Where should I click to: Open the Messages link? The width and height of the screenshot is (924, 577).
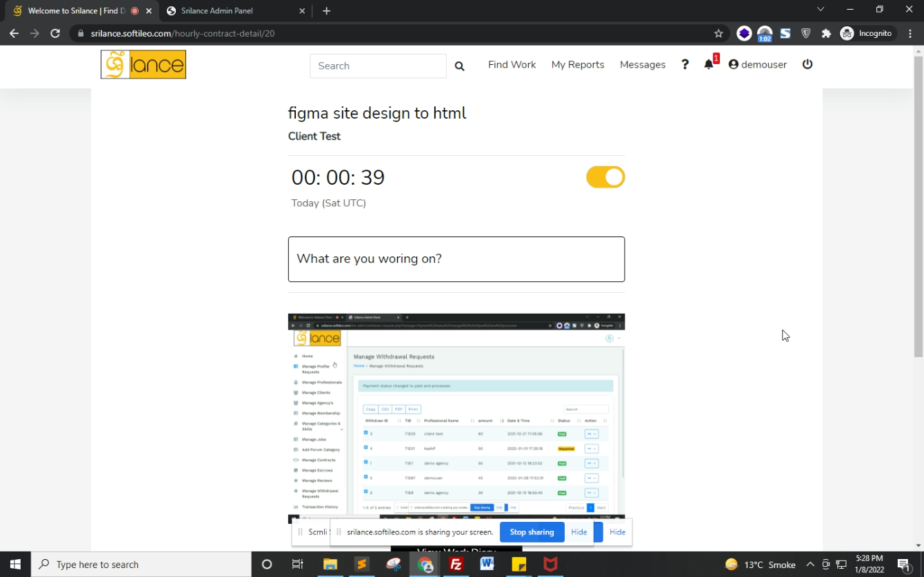point(643,65)
